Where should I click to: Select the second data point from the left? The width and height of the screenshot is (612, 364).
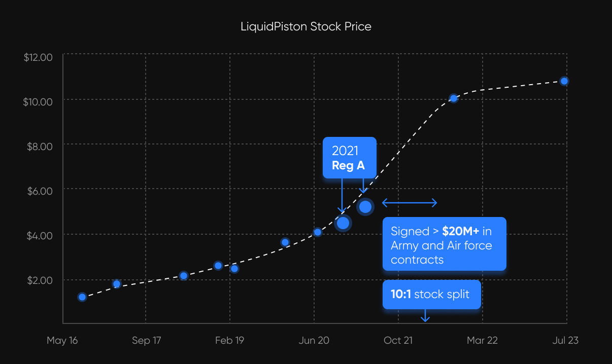coord(117,284)
